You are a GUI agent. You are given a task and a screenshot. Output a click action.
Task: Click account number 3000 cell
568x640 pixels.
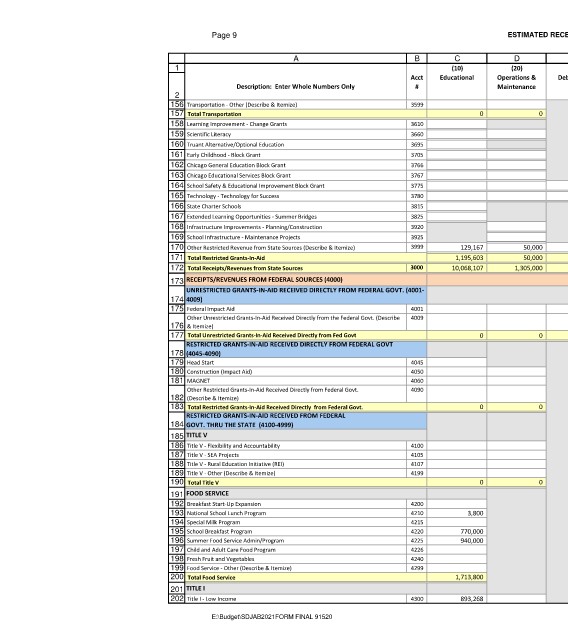click(417, 268)
